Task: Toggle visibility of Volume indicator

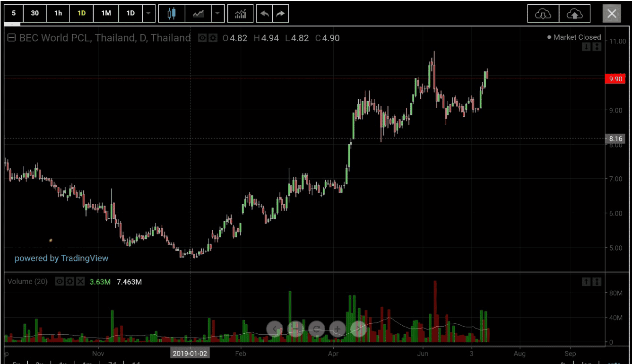Action: click(60, 282)
